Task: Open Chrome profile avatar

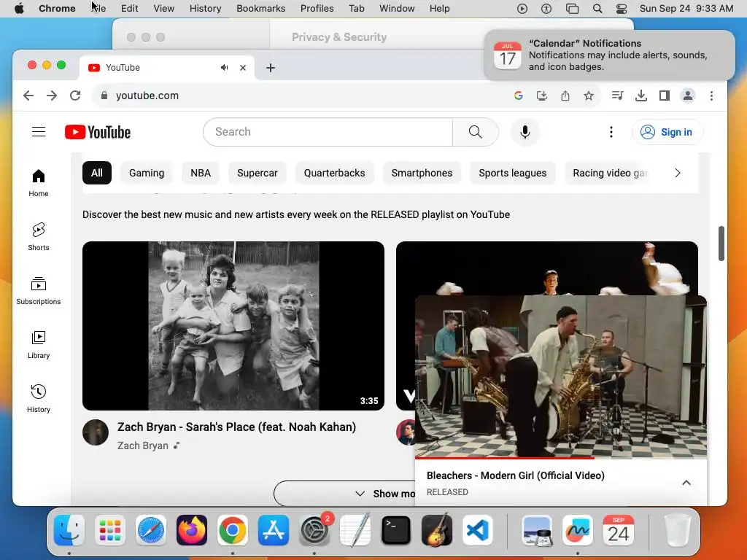Action: click(x=687, y=96)
